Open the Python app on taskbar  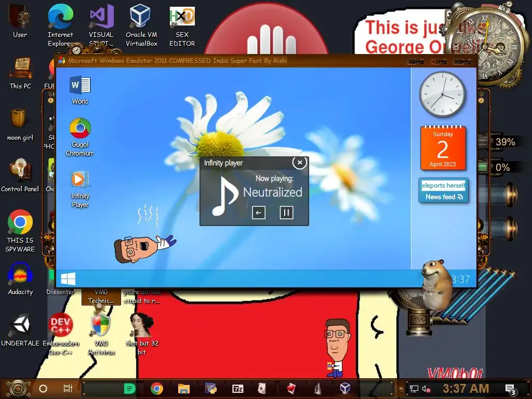coord(211,389)
